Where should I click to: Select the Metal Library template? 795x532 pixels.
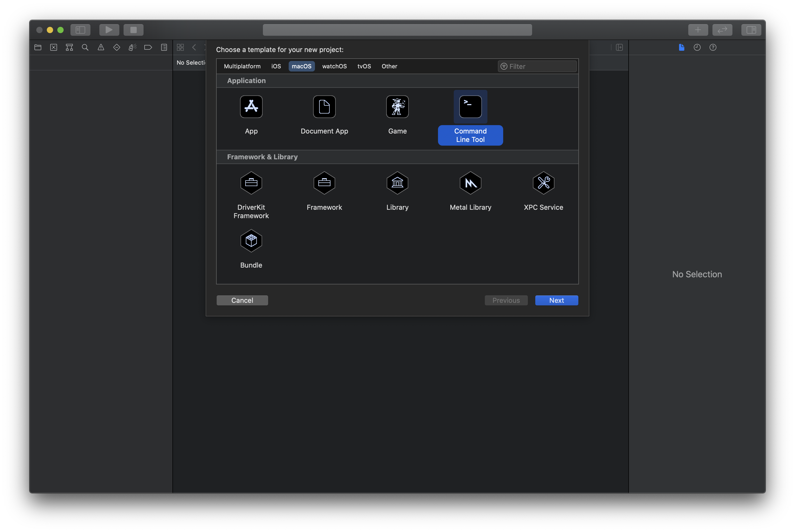coord(470,183)
